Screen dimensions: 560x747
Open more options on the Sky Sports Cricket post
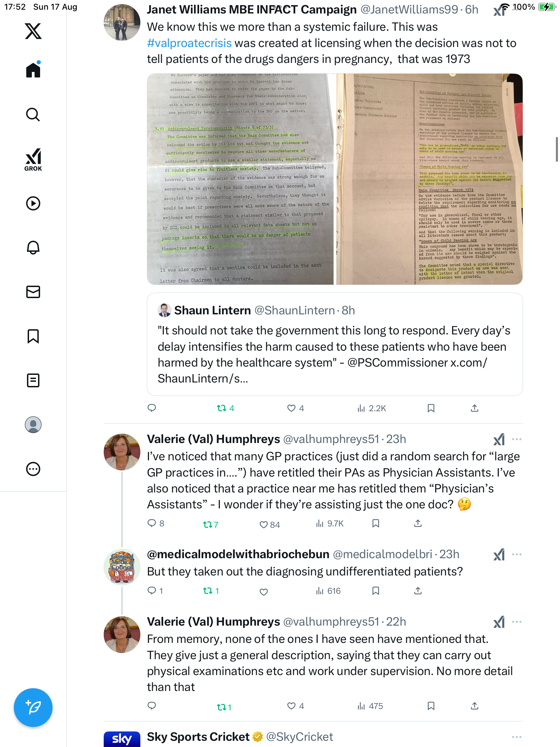516,737
